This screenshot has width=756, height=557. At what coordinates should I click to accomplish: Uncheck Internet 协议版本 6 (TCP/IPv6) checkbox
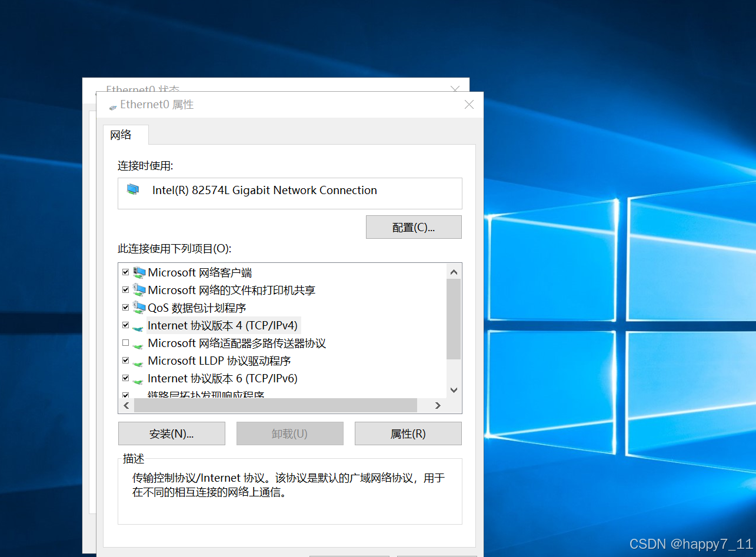[x=125, y=378]
